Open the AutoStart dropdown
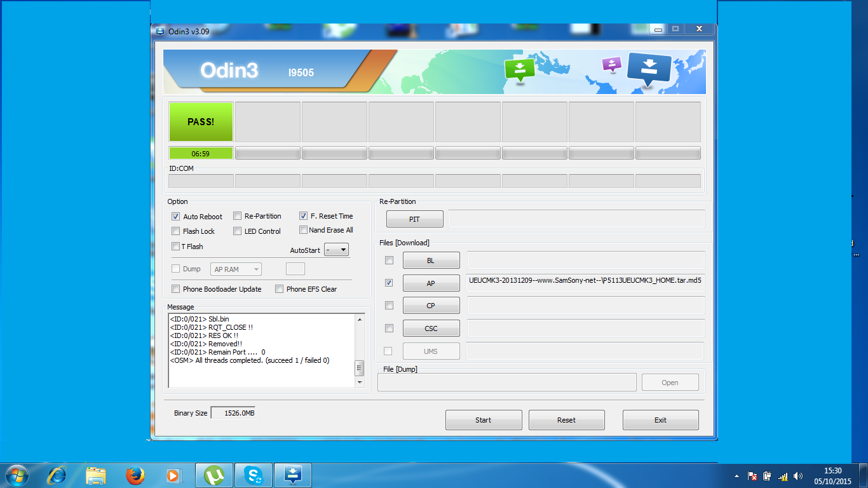This screenshot has height=488, width=868. 336,250
